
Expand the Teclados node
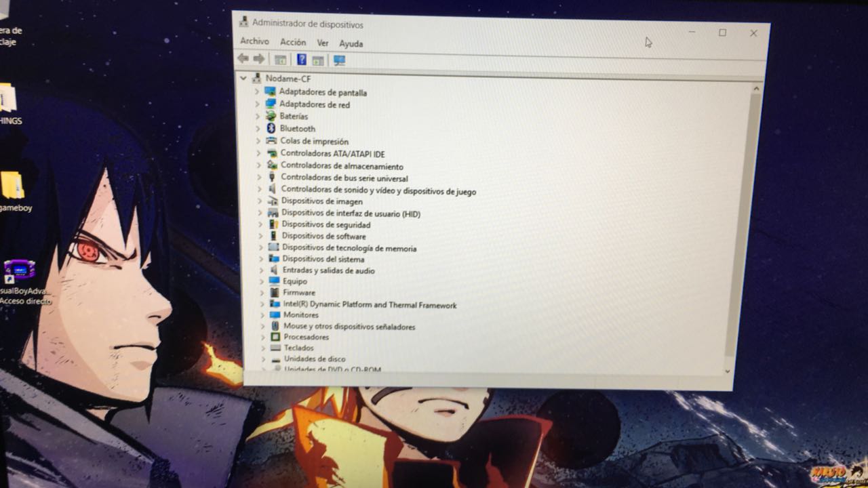click(x=263, y=348)
